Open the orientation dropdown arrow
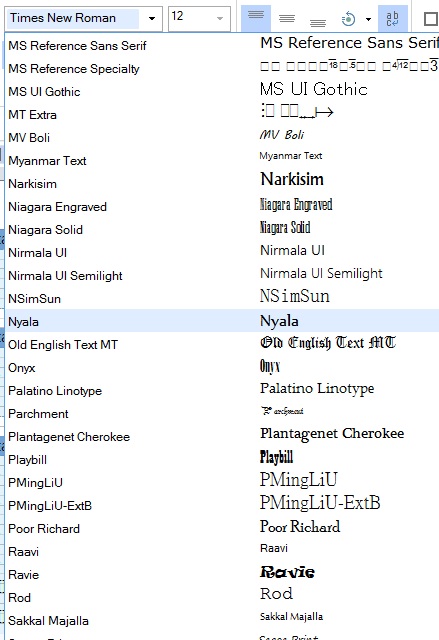 (368, 19)
